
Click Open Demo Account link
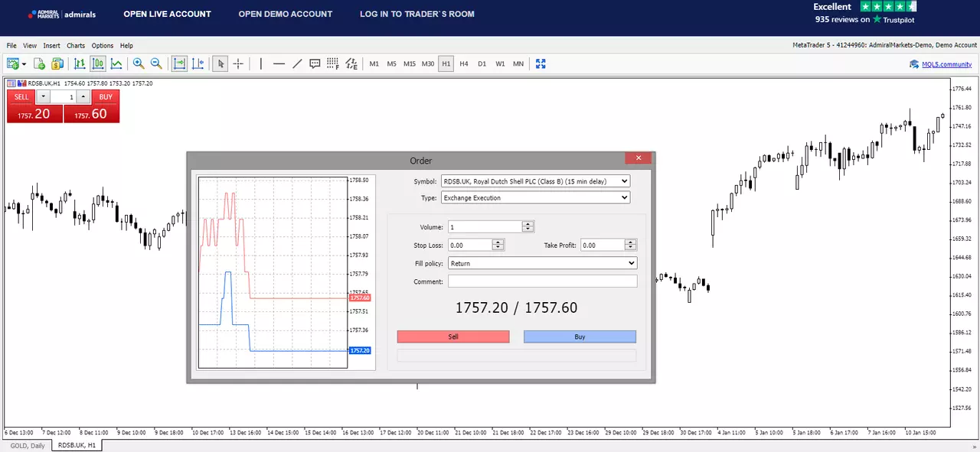point(286,14)
